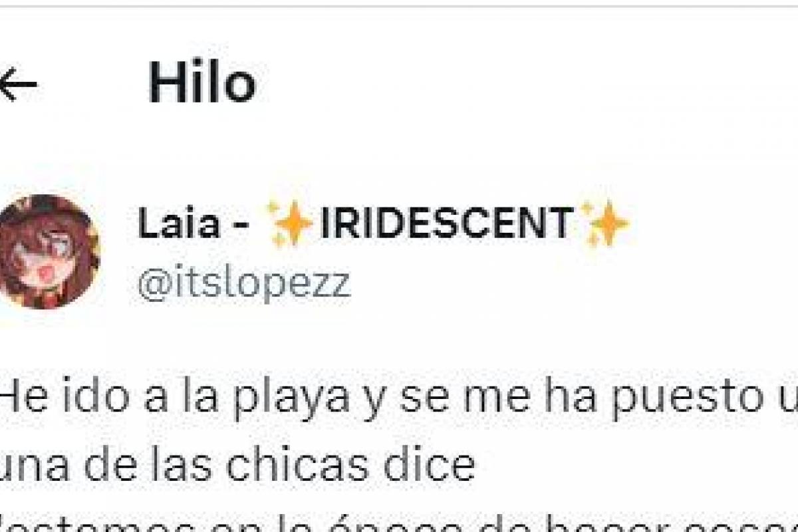The height and width of the screenshot is (532, 798).
Task: Go back using the left arrow
Action: tap(17, 84)
